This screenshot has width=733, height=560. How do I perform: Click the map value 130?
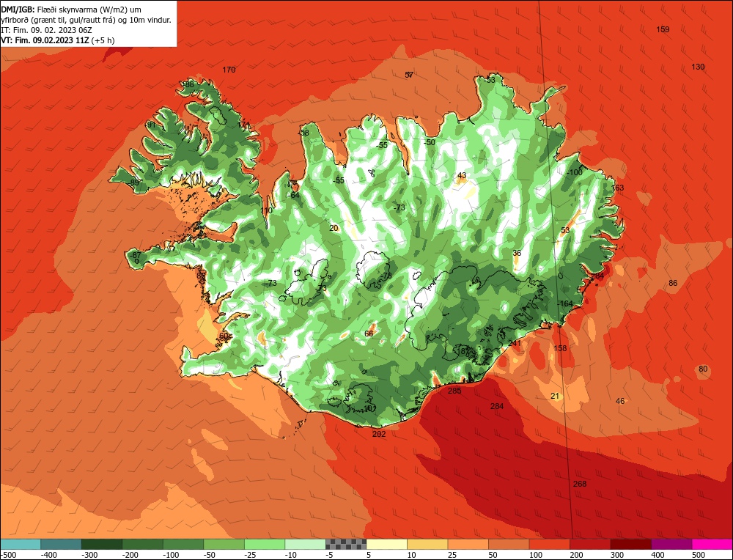tap(698, 67)
